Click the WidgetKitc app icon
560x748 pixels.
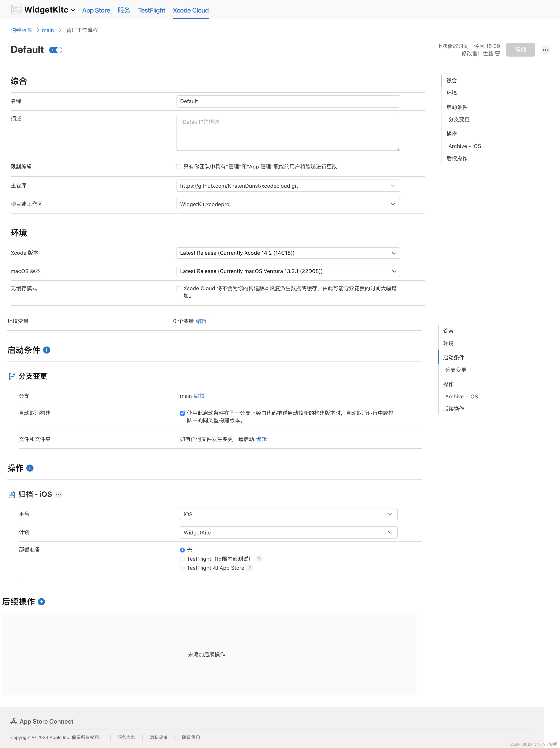point(16,9)
